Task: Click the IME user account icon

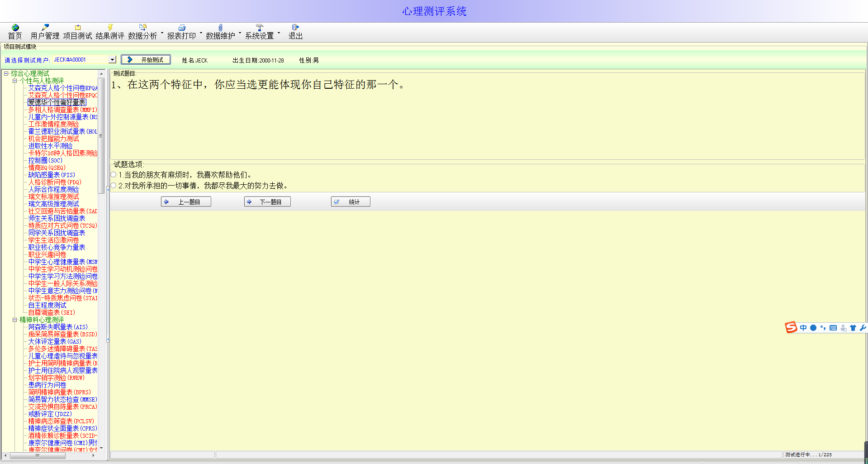Action: click(844, 328)
